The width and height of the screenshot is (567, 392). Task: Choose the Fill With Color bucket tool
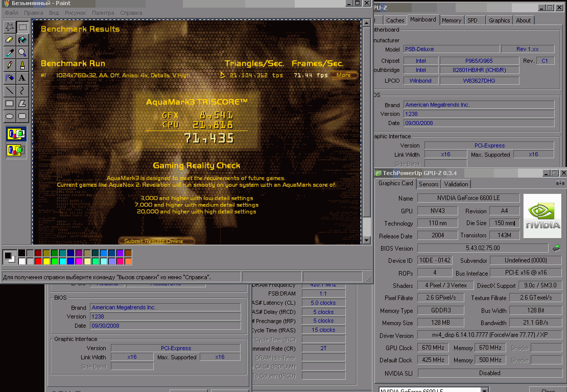click(x=22, y=40)
